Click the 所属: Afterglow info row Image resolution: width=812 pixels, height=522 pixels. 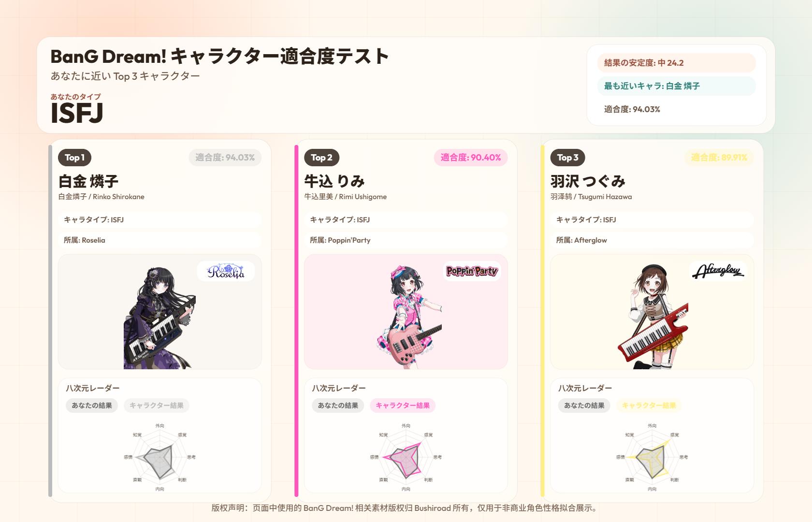point(652,240)
